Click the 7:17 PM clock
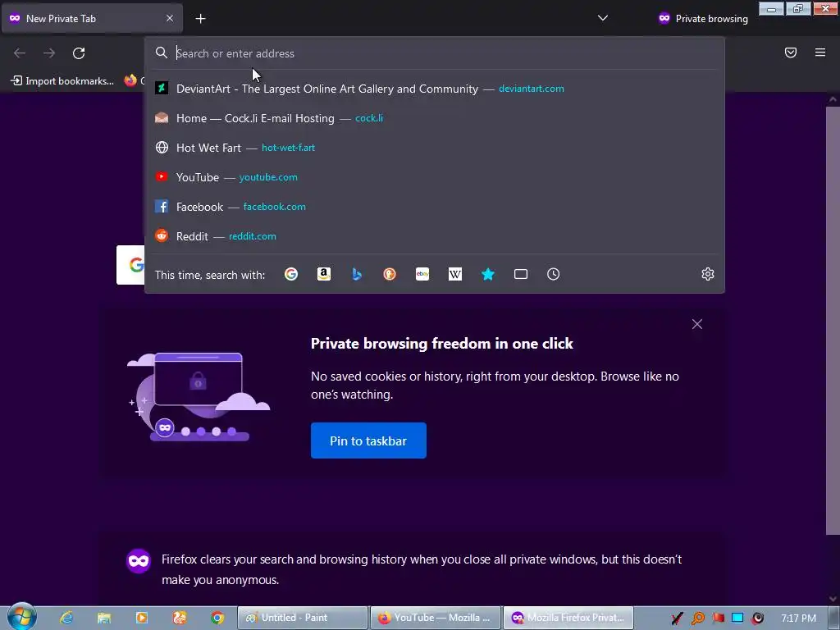Image resolution: width=840 pixels, height=630 pixels. (x=798, y=619)
